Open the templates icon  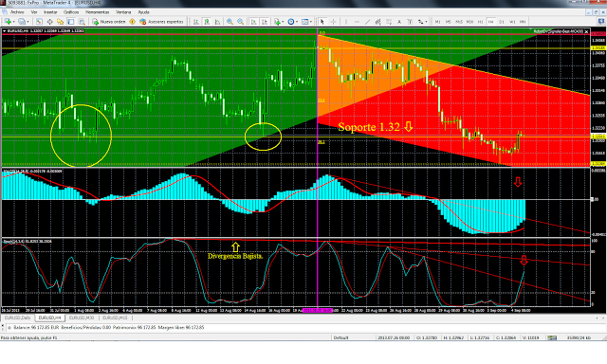click(x=305, y=22)
